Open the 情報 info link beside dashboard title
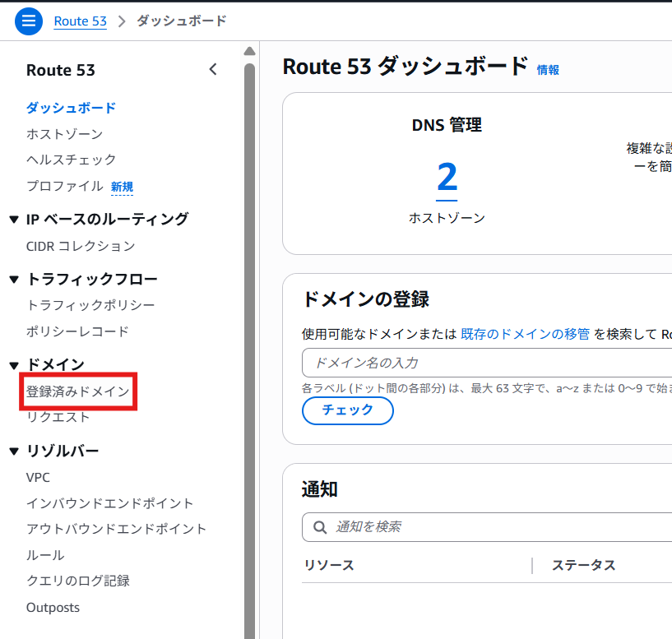This screenshot has width=672, height=639. point(548,70)
